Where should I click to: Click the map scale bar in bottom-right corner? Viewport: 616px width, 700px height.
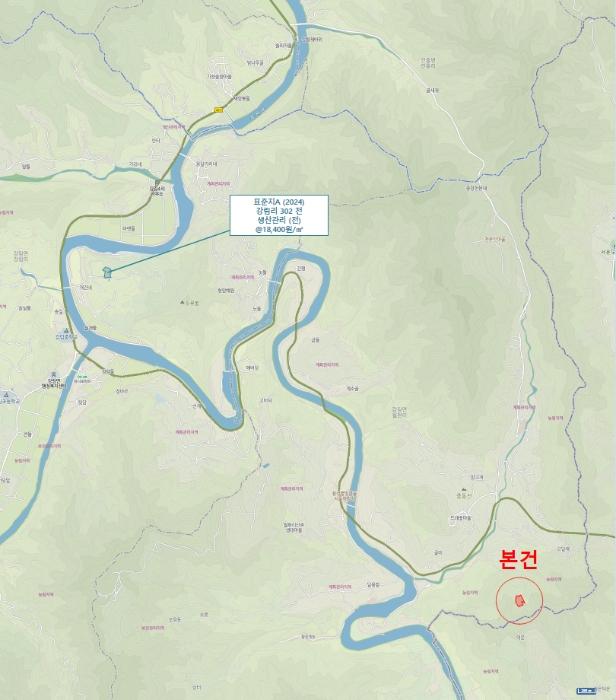(586, 691)
